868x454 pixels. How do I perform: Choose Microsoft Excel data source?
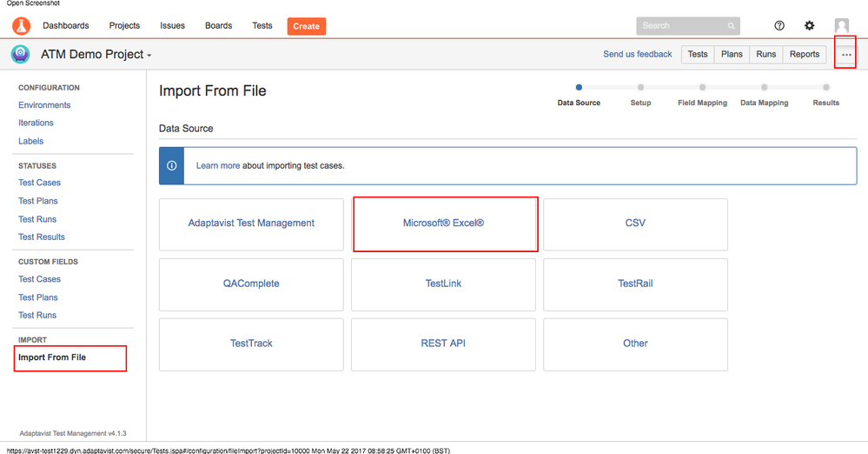443,224
